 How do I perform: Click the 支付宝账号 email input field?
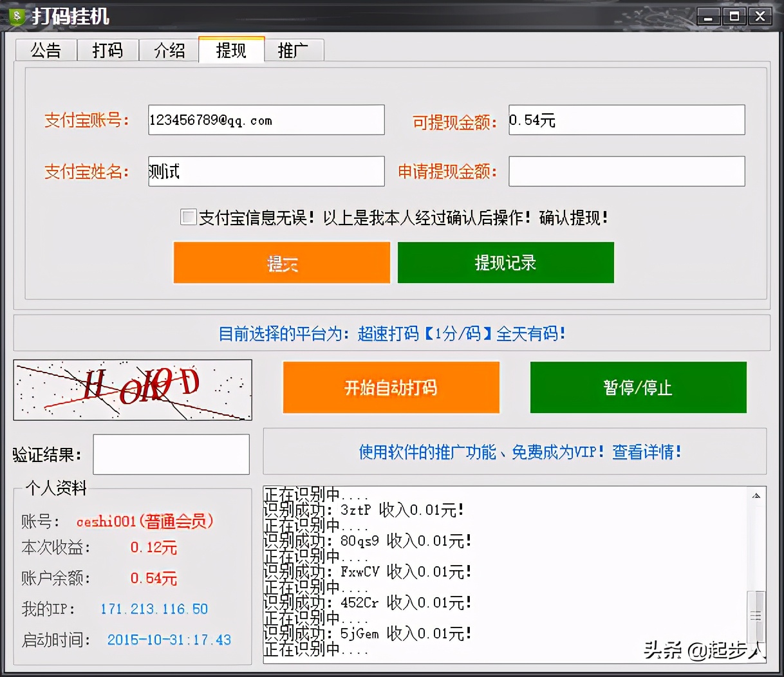(265, 120)
